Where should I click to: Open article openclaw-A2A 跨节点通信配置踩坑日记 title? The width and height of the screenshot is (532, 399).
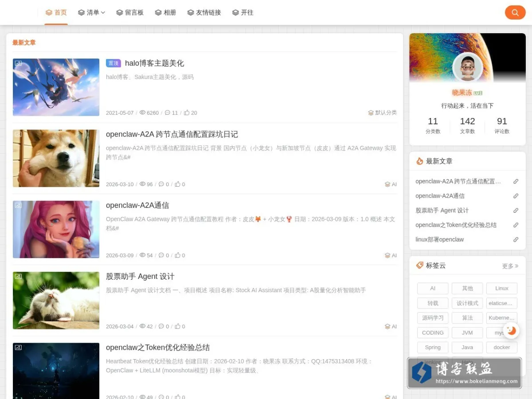(172, 134)
